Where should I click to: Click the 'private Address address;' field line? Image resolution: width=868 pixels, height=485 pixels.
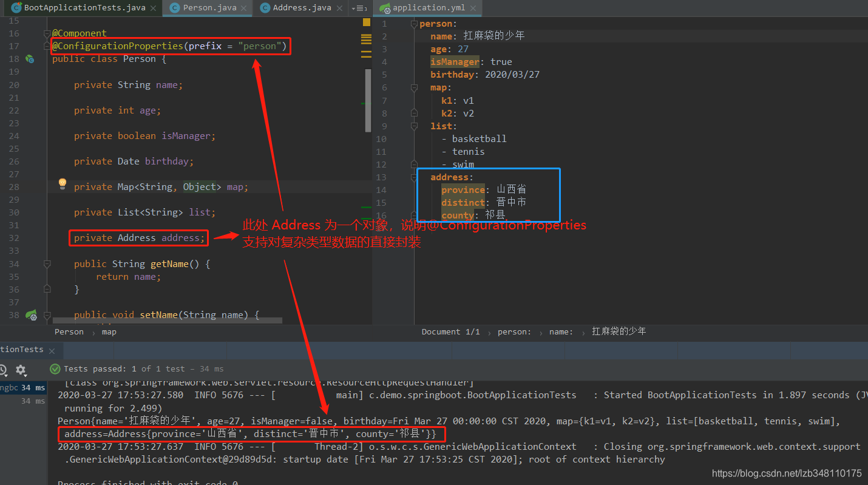tap(139, 238)
